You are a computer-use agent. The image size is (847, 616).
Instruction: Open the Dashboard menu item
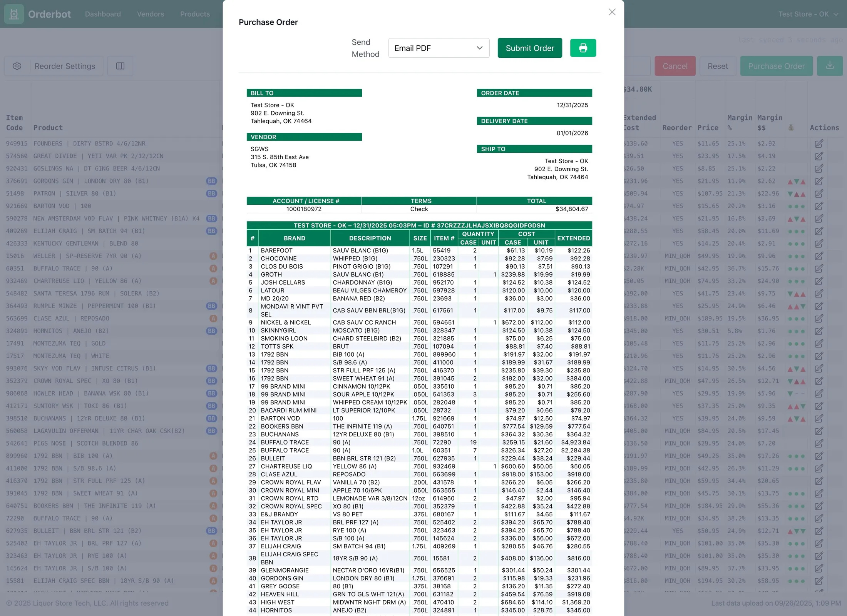(x=103, y=14)
